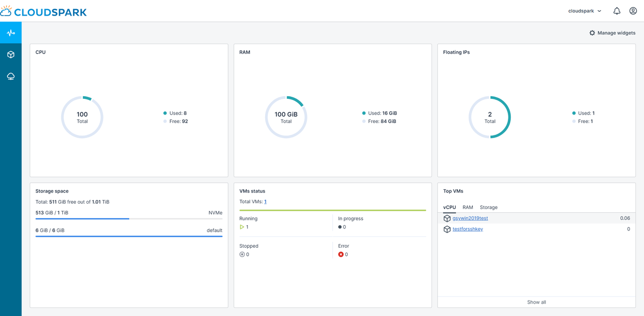Click the green VMs status bar
This screenshot has height=316, width=644.
(x=333, y=210)
